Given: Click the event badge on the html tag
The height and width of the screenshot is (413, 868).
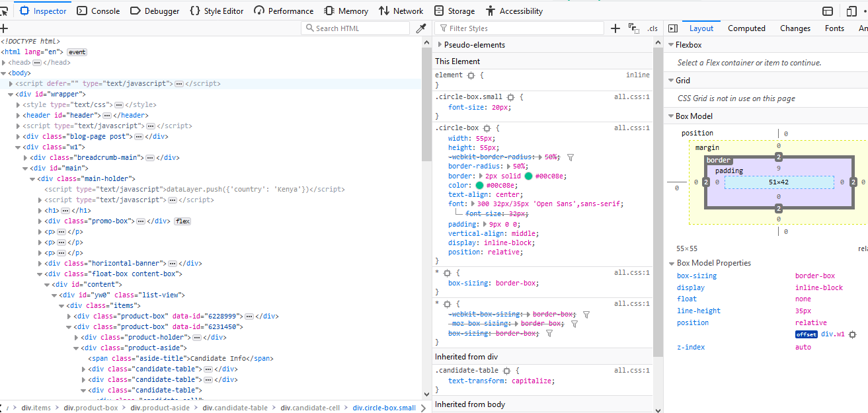Looking at the screenshot, I should [77, 52].
